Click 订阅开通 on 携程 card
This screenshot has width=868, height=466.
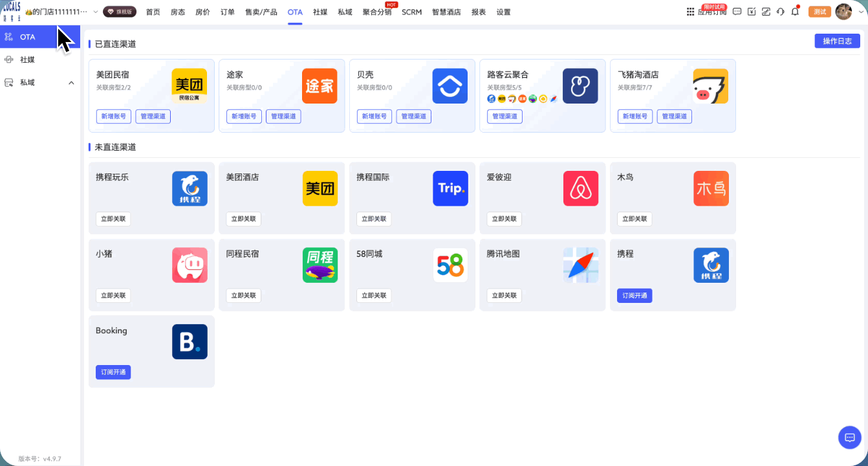pos(635,296)
